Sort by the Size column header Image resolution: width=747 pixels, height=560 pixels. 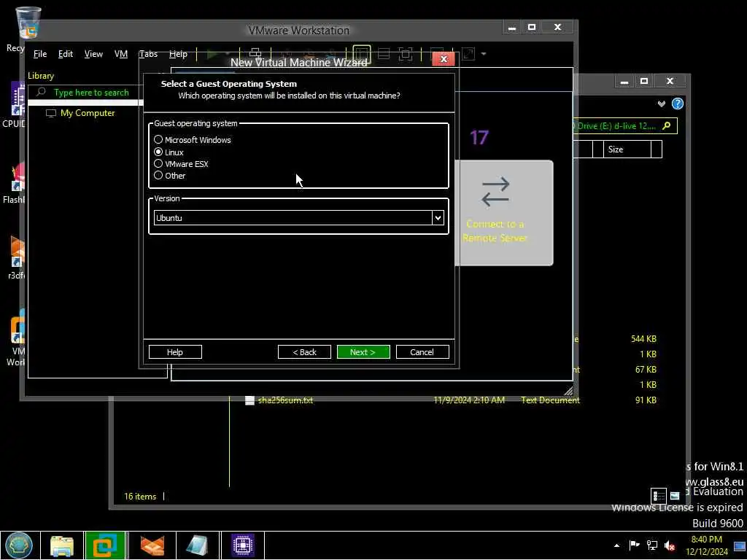pos(627,149)
